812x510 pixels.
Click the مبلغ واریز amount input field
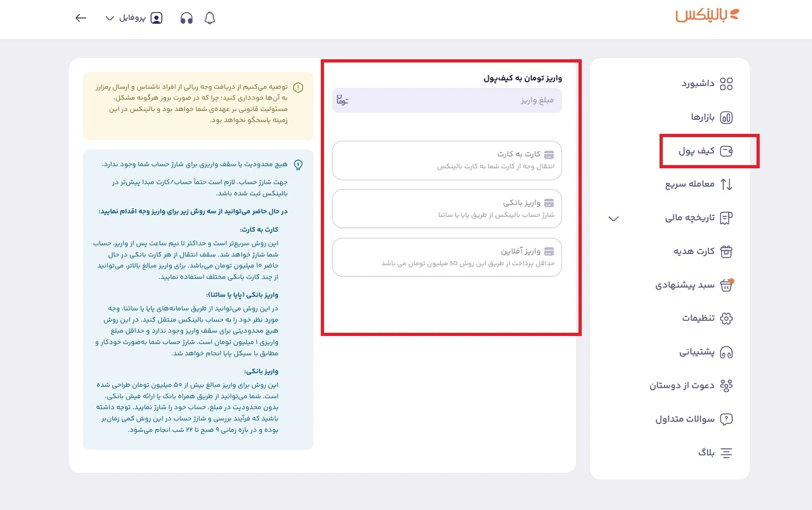click(x=447, y=100)
